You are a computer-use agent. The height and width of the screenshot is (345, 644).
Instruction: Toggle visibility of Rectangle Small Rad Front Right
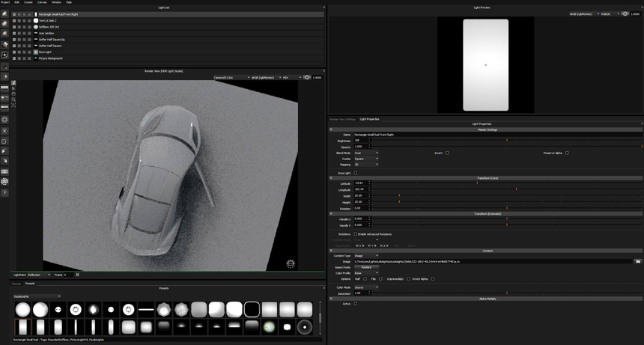pyautogui.click(x=14, y=14)
